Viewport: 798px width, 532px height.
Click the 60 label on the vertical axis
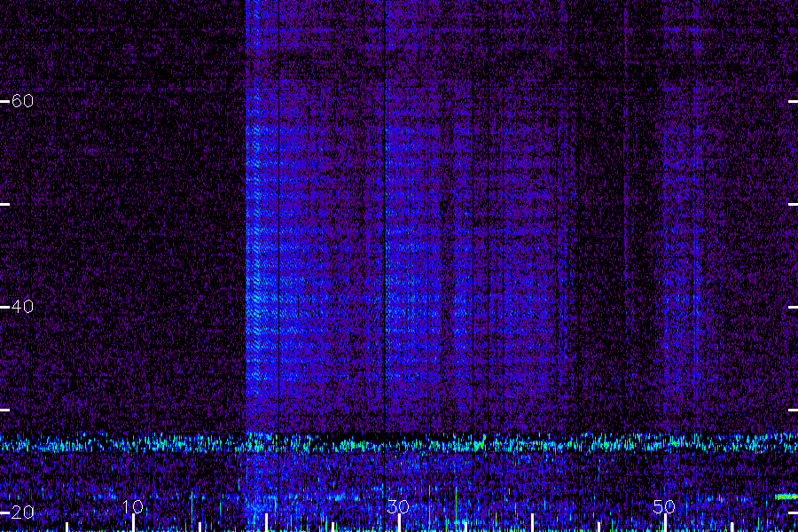[22, 101]
